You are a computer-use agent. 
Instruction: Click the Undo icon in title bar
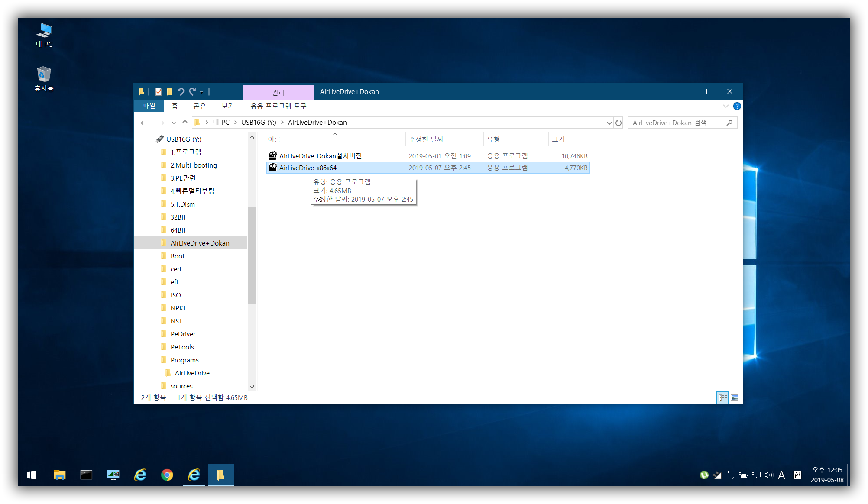coord(181,92)
